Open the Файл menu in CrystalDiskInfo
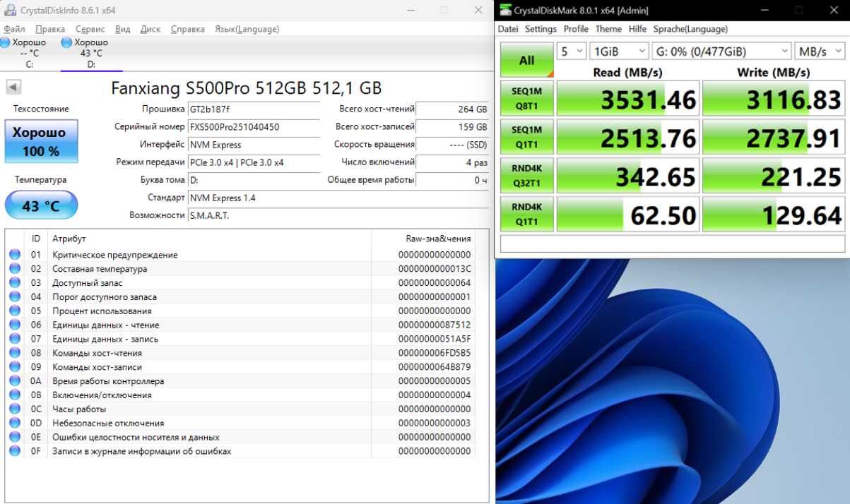The image size is (850, 504). [x=14, y=29]
